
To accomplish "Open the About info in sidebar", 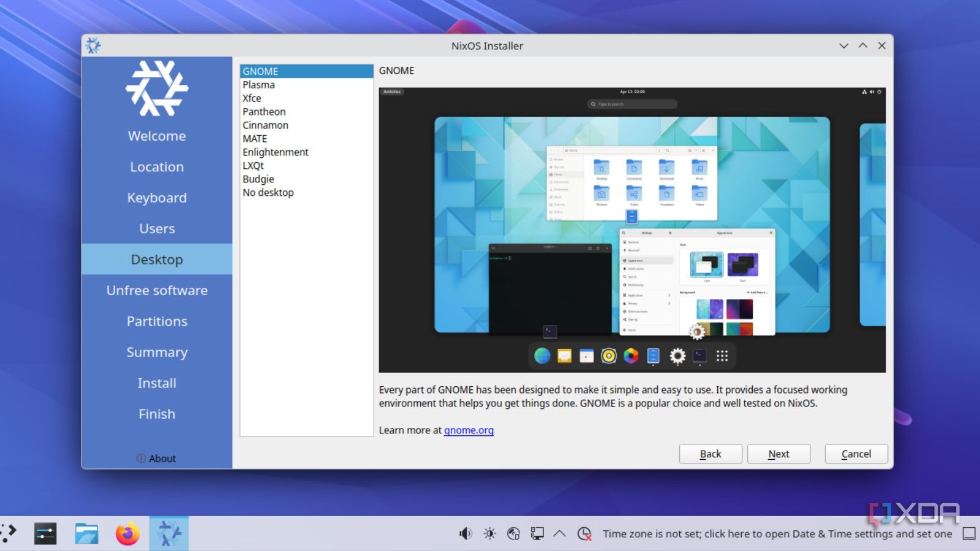I will (x=156, y=459).
